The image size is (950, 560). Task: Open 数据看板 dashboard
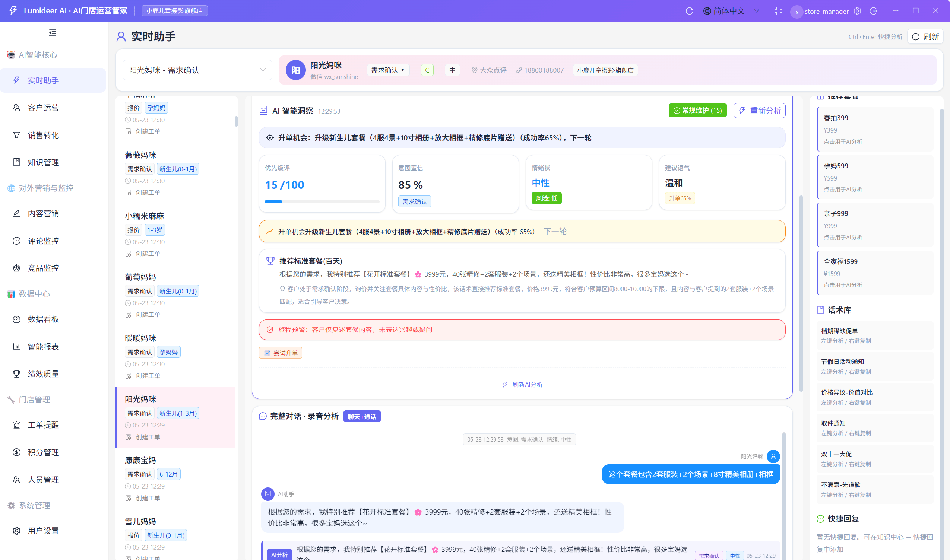click(53, 319)
